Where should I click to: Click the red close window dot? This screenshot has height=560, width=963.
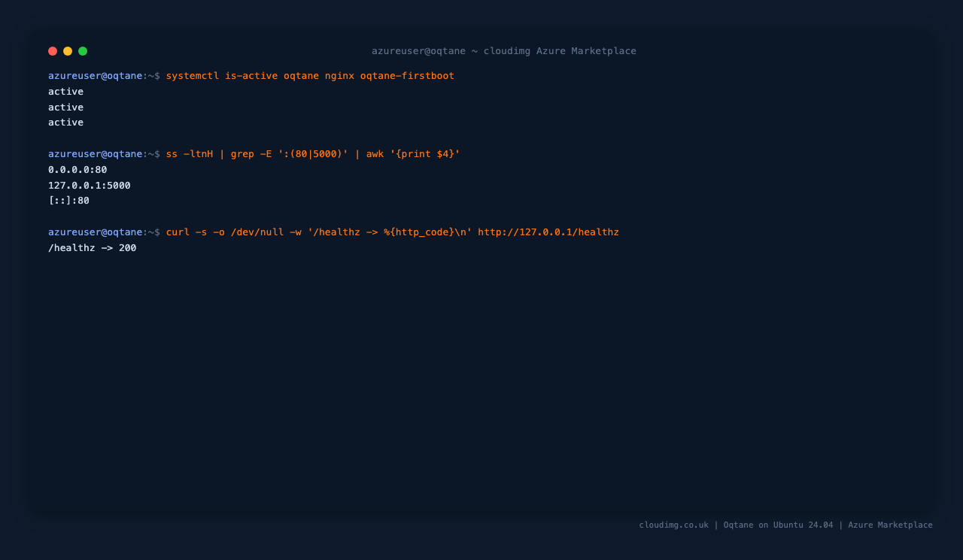53,51
